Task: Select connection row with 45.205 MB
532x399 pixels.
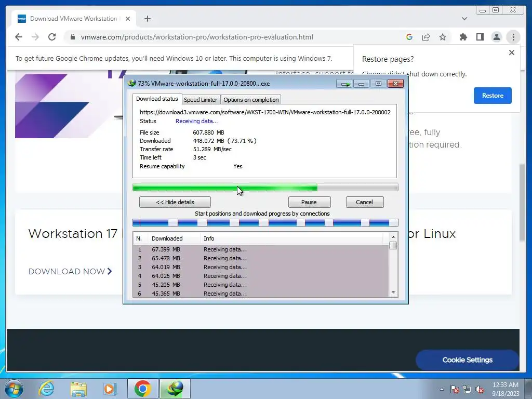Action: pos(261,285)
